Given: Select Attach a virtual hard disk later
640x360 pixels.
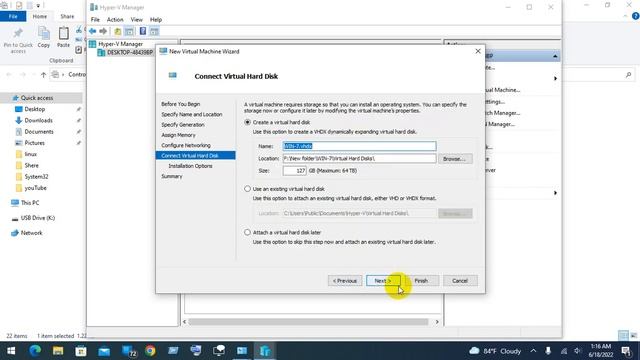Looking at the screenshot, I should 247,232.
